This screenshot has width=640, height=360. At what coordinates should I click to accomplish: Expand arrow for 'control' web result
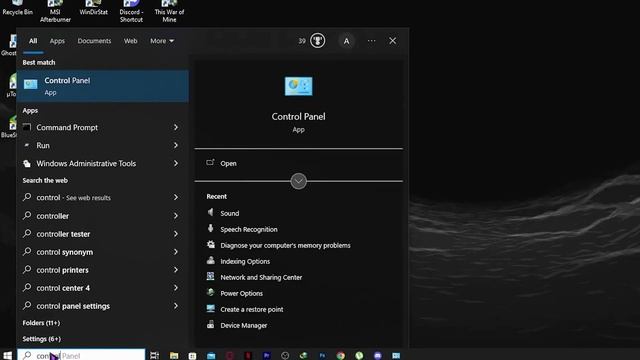pos(176,198)
